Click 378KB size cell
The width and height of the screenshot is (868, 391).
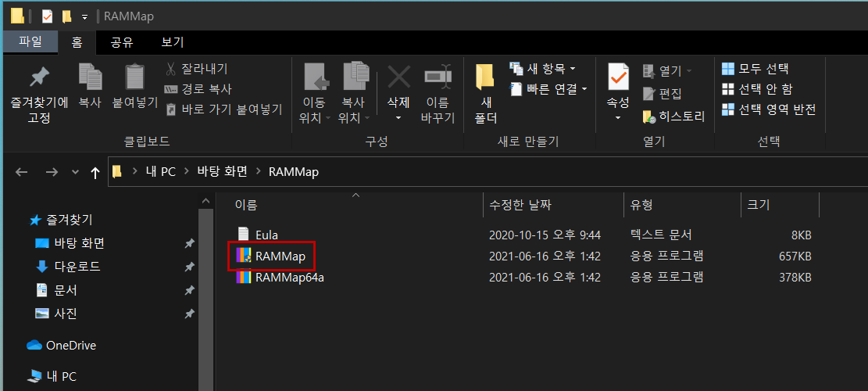(x=795, y=278)
